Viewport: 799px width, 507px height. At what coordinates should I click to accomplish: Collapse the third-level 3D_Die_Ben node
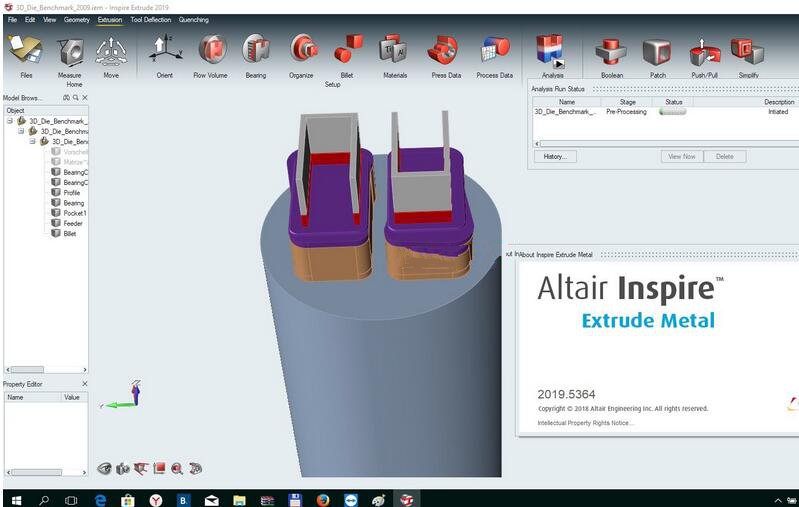click(32, 141)
